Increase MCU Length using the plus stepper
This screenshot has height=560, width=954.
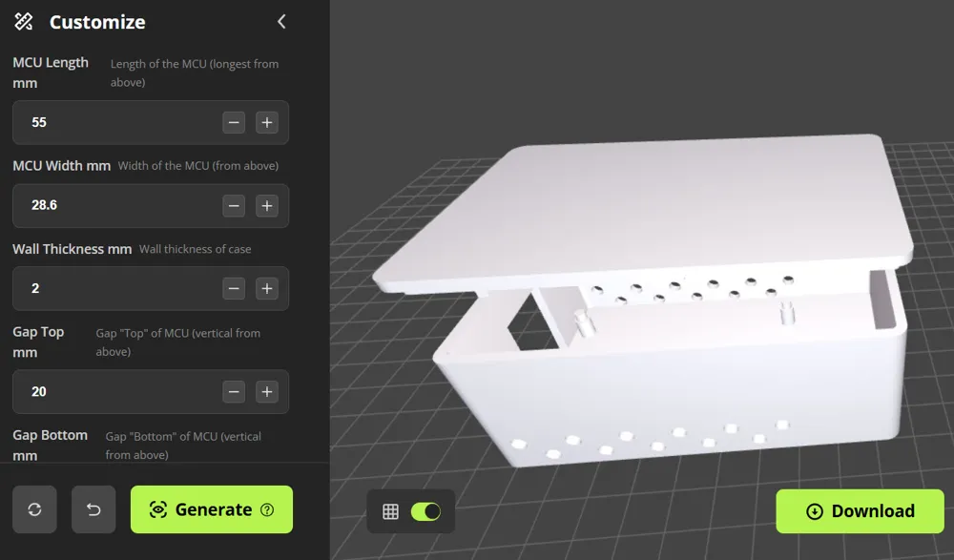[x=267, y=122]
